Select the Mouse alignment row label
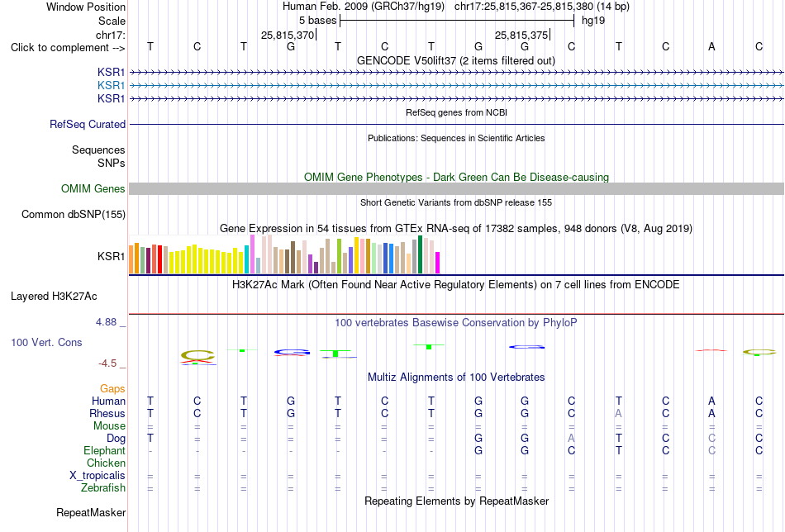Screen dimensions: 785x532 [x=109, y=426]
